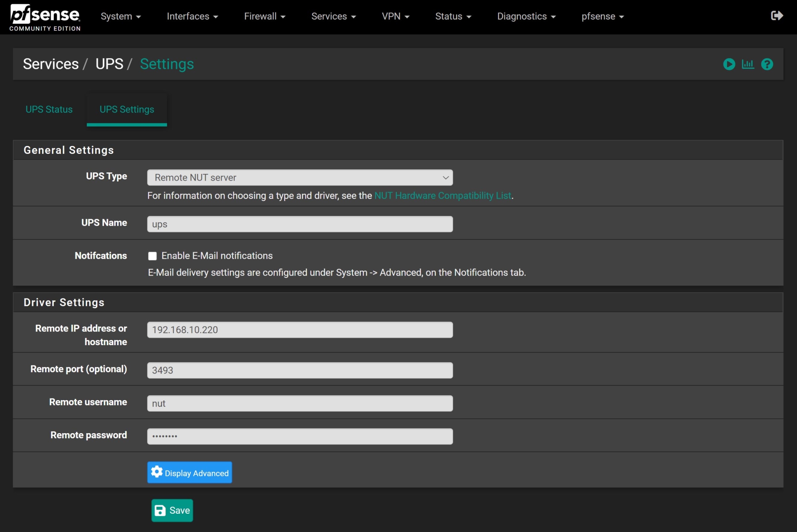
Task: Switch to the UPS Status tab
Action: 49,109
